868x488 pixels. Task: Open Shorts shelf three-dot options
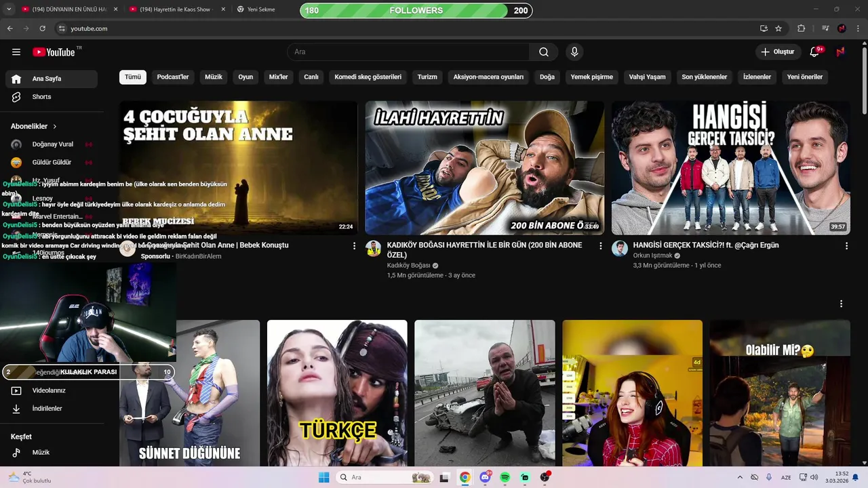tap(841, 304)
